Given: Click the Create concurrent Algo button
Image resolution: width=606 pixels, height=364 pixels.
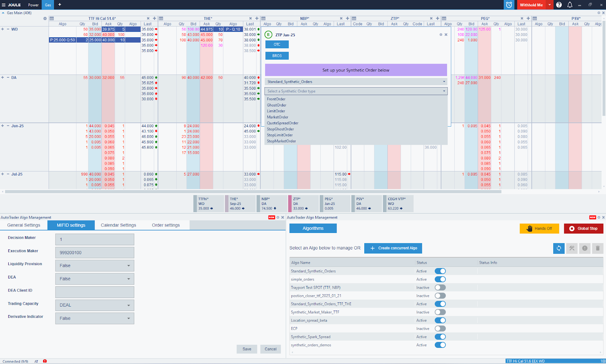Looking at the screenshot, I should coord(393,248).
